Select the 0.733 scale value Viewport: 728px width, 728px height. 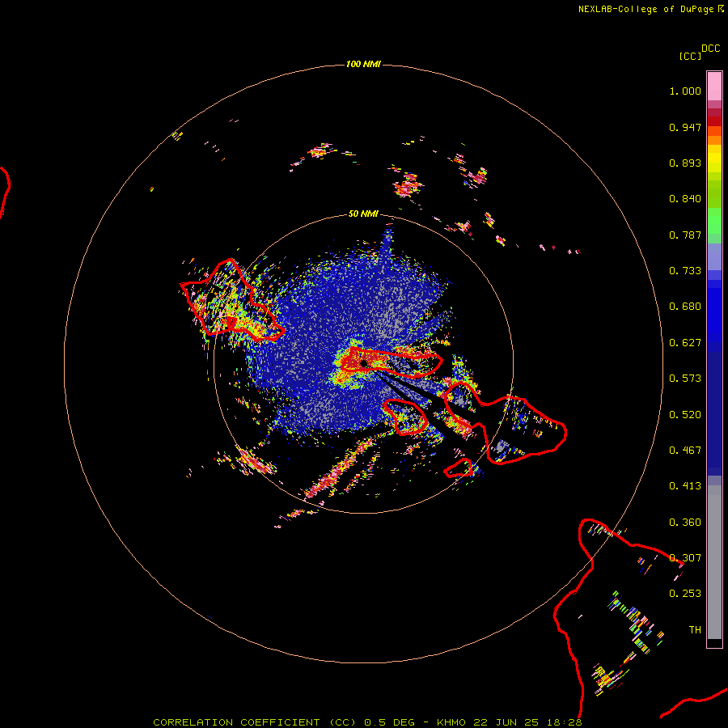point(685,271)
